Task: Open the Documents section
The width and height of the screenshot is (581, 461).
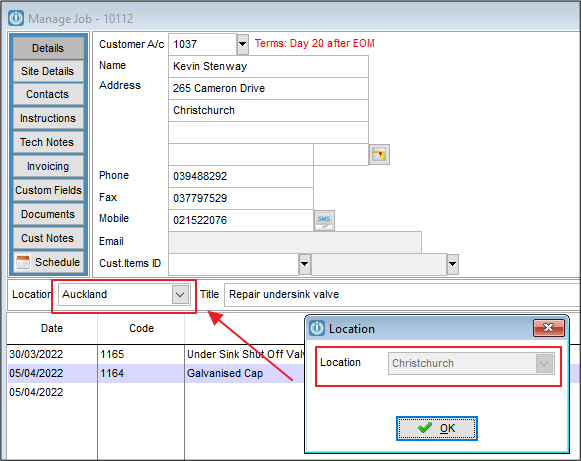Action: tap(48, 214)
